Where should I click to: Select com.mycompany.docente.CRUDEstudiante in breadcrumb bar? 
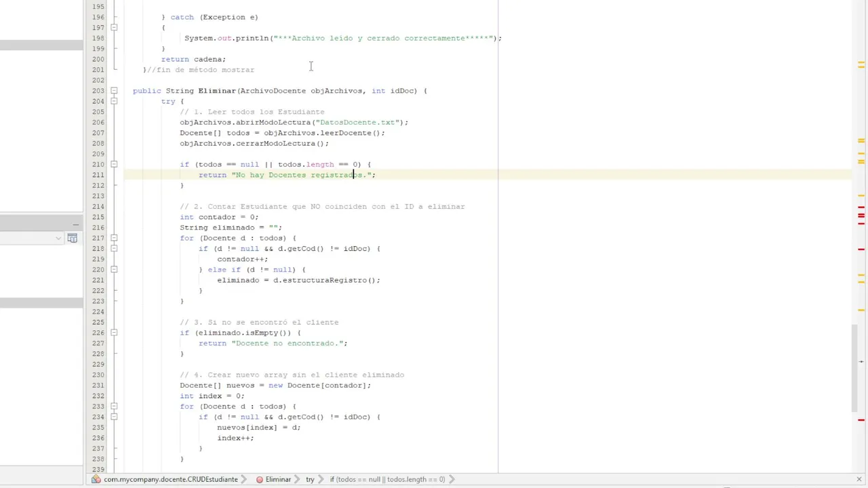click(170, 479)
